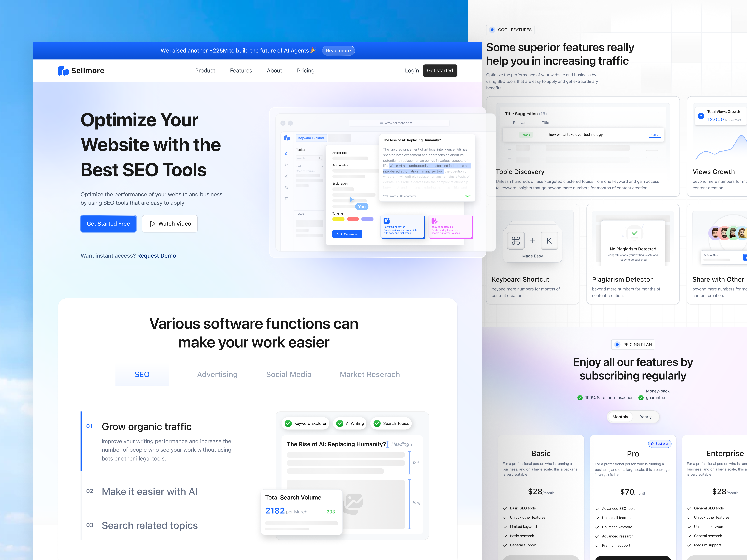Screen dimensions: 747x560
Task: Expand the Machine learning topic chevron
Action: tap(322, 171)
